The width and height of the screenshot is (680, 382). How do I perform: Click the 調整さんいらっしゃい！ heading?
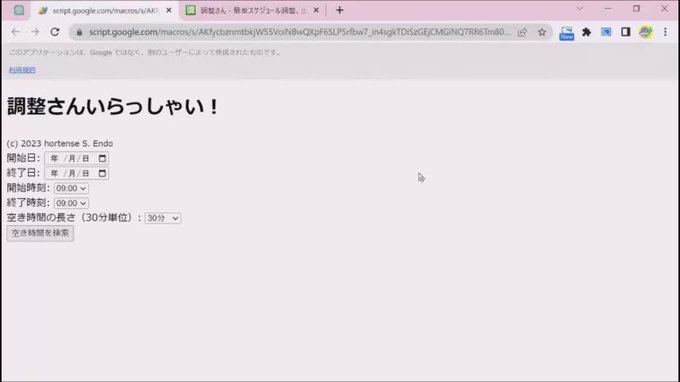coord(113,107)
